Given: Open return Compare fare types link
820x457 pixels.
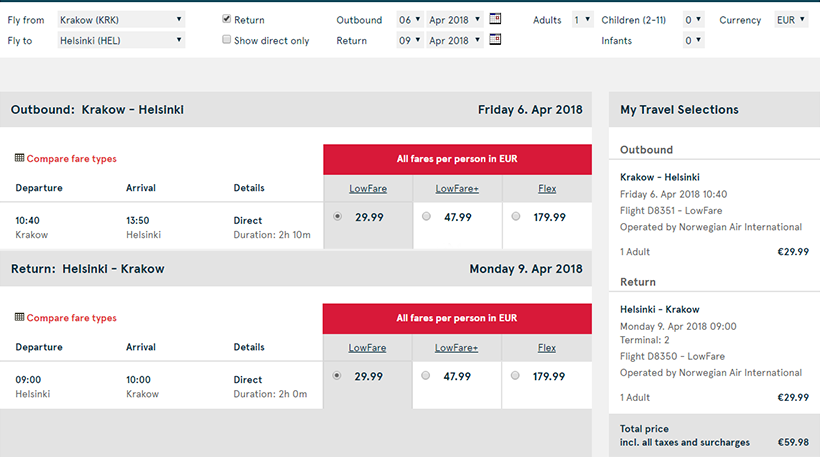Looking at the screenshot, I should click(x=71, y=318).
